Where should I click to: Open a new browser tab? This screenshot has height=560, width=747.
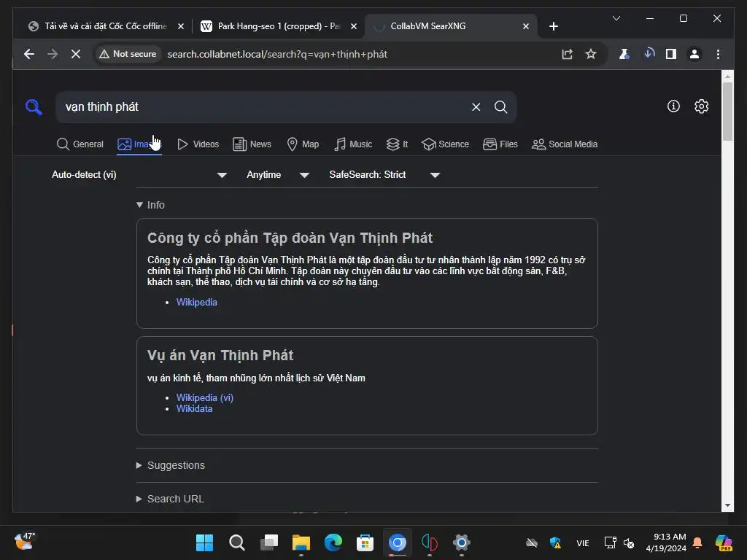[553, 26]
